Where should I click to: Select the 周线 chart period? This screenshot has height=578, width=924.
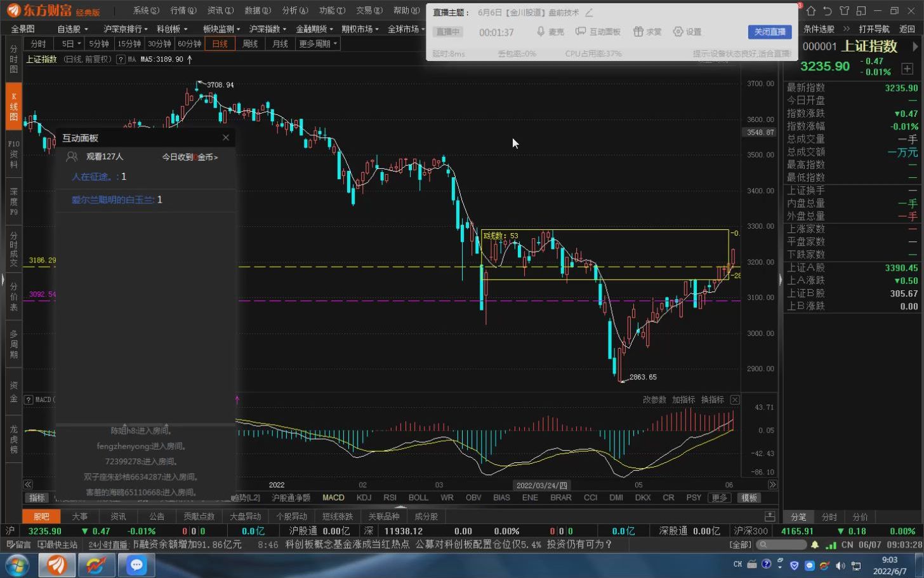pyautogui.click(x=250, y=44)
